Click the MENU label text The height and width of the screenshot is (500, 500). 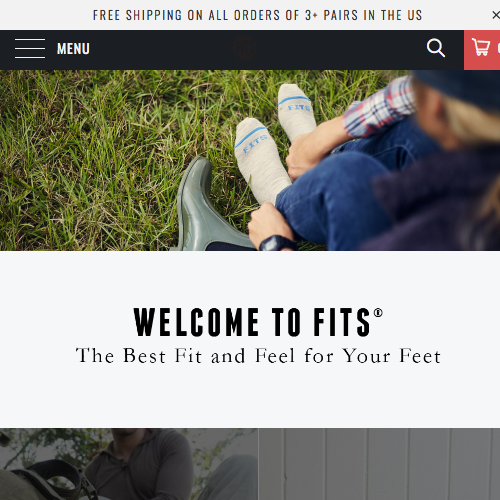click(x=73, y=49)
